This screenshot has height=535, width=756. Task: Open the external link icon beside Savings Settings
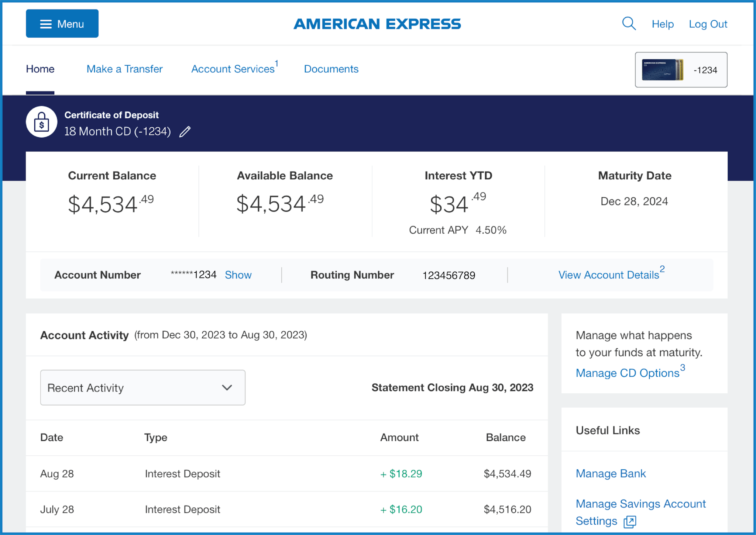629,521
